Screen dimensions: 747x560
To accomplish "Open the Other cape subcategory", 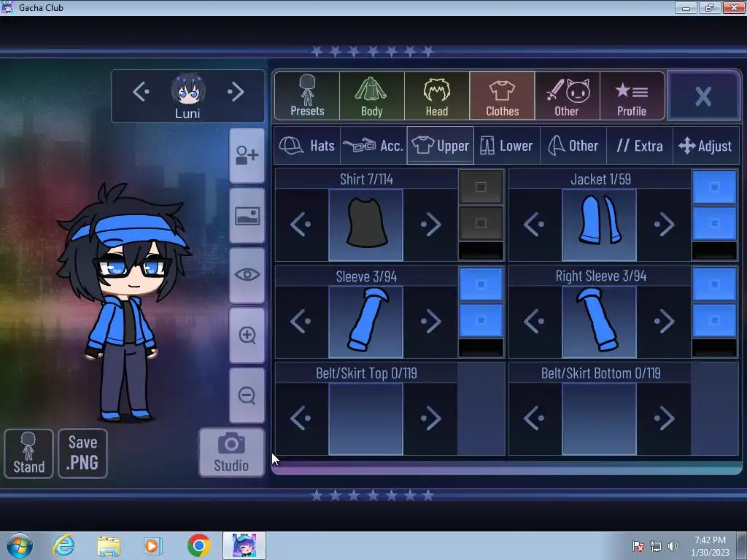I will pos(573,145).
